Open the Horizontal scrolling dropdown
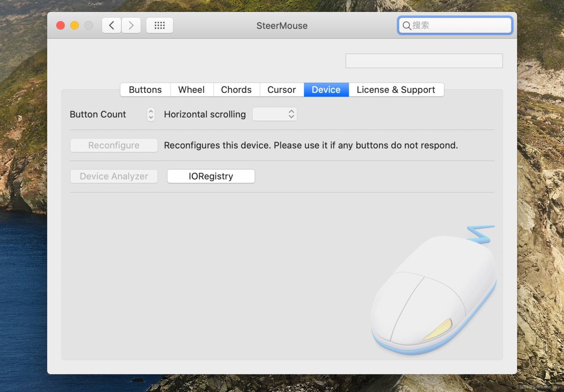This screenshot has height=392, width=564. click(275, 114)
